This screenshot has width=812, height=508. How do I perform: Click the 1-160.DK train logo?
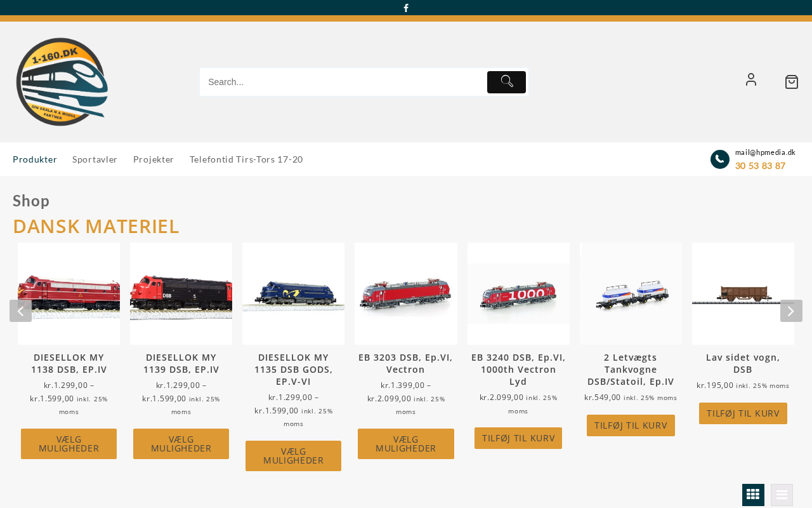[62, 82]
